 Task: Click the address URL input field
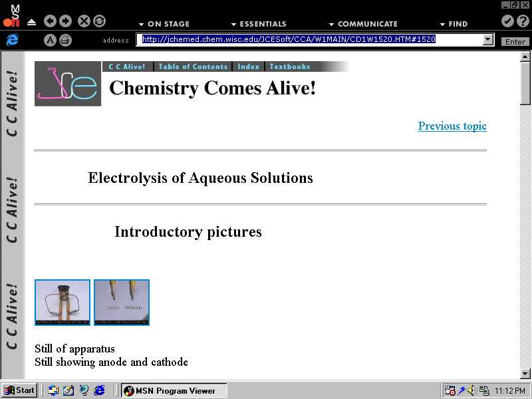pos(309,40)
